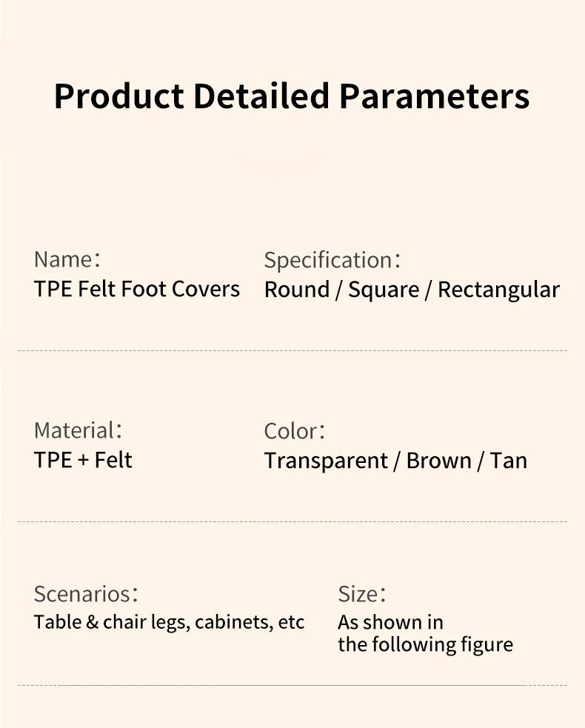
Task: Click As shown in text line
Action: pyautogui.click(x=390, y=623)
